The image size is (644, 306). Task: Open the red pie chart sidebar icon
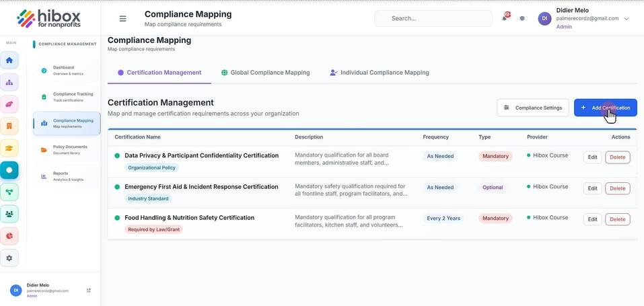click(x=9, y=236)
